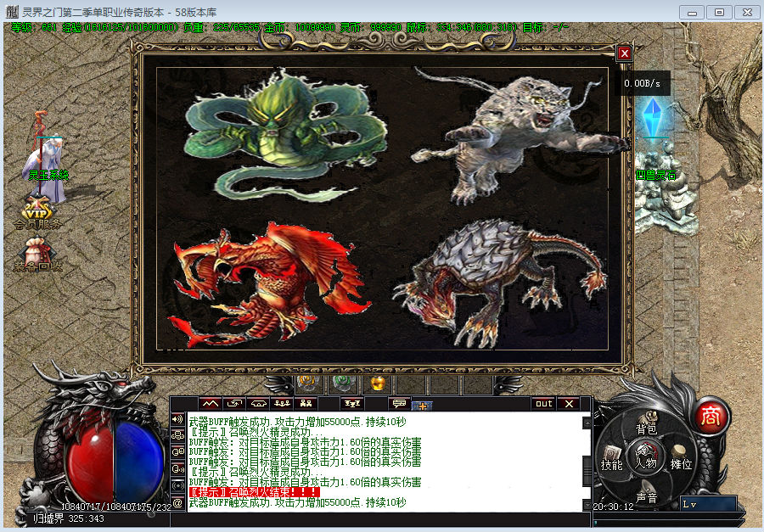This screenshot has height=532, width=764.
Task: Click the speech bubble chat icon
Action: 399,404
